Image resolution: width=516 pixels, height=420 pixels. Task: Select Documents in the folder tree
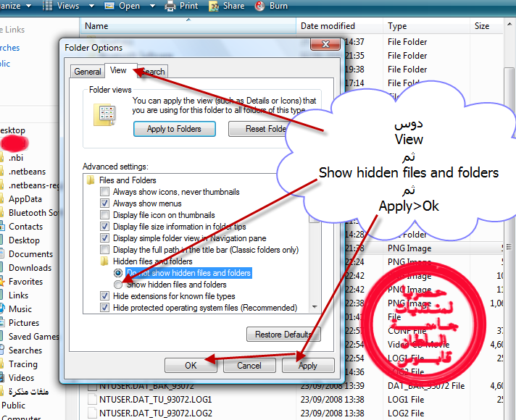tap(30, 254)
